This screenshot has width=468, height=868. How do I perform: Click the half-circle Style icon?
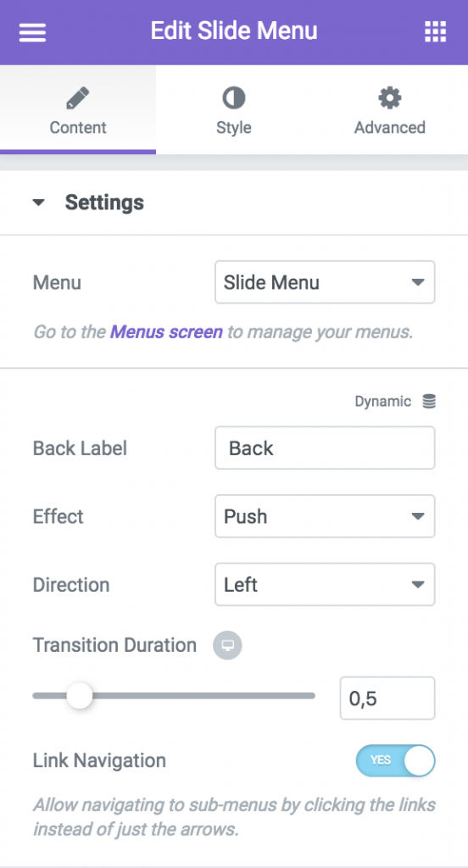pos(234,98)
